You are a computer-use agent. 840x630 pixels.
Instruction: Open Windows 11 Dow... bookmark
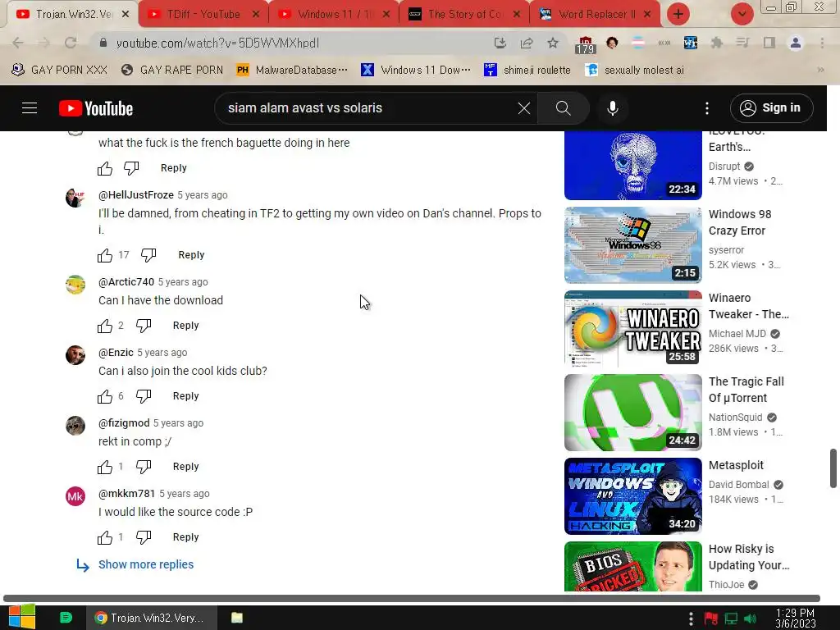[416, 70]
